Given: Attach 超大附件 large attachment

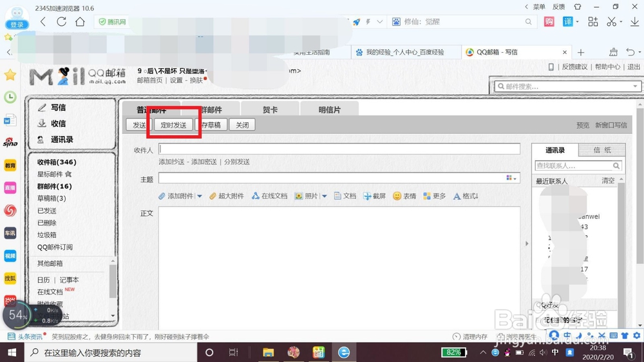Looking at the screenshot, I should pos(226,196).
